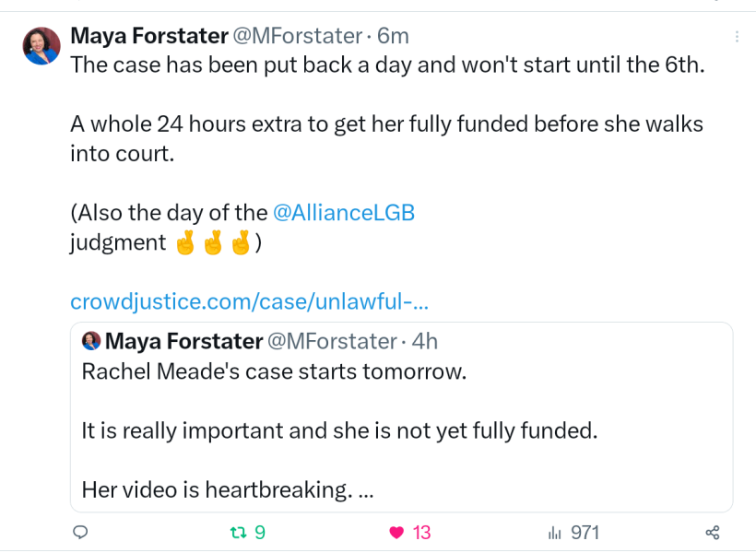This screenshot has width=756, height=553.
Task: Click the share icon below the tweet
Action: 712,533
